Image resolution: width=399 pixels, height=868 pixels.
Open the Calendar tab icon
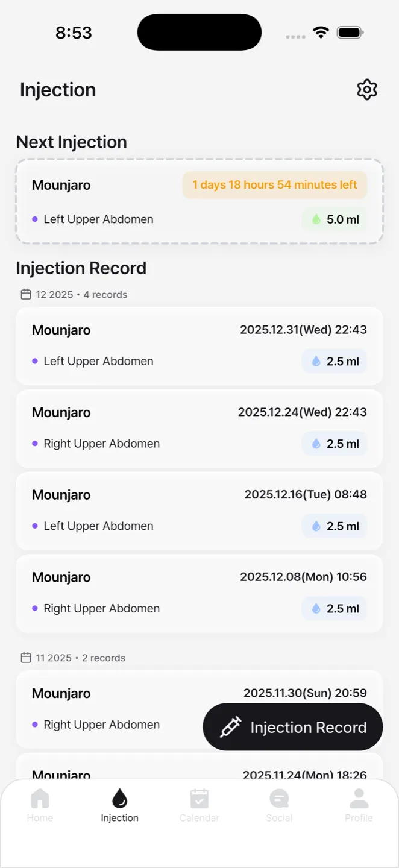point(199,799)
